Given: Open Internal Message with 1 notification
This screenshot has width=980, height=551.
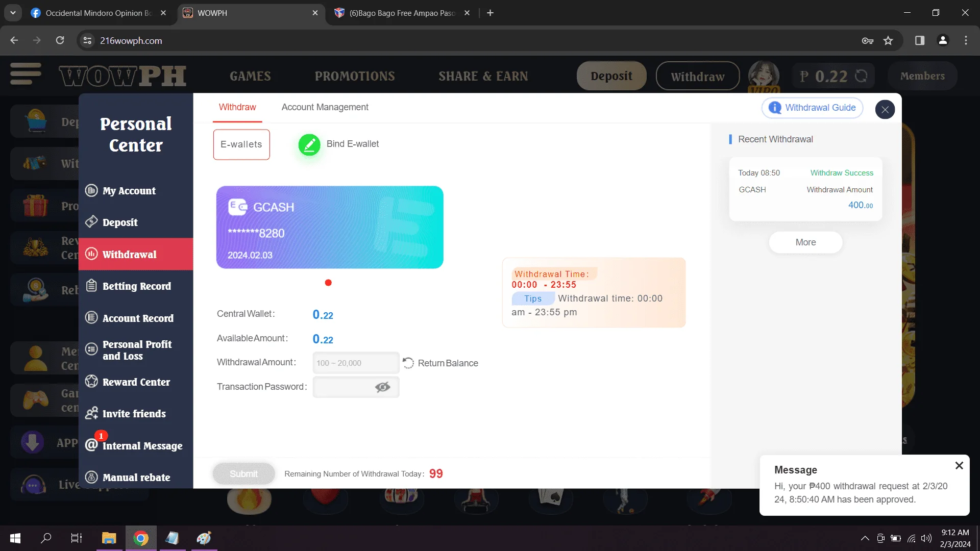Looking at the screenshot, I should 136,445.
